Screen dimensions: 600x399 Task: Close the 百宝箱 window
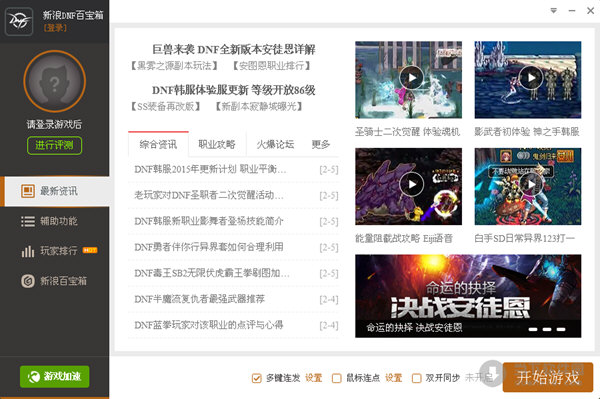[590, 11]
